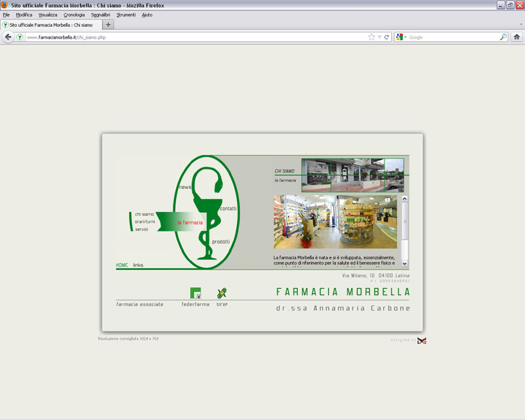Viewport: 525px width, 420px height.
Task: Go to HOME link on the page
Action: (x=122, y=265)
